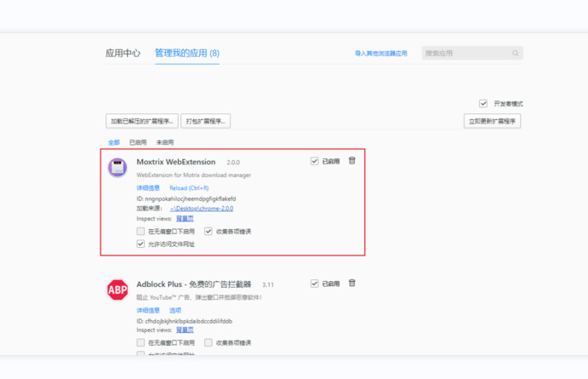This screenshot has height=379, width=588.
Task: Open ~\Desktop\chrome-2.0.0 source path link
Action: tap(202, 209)
